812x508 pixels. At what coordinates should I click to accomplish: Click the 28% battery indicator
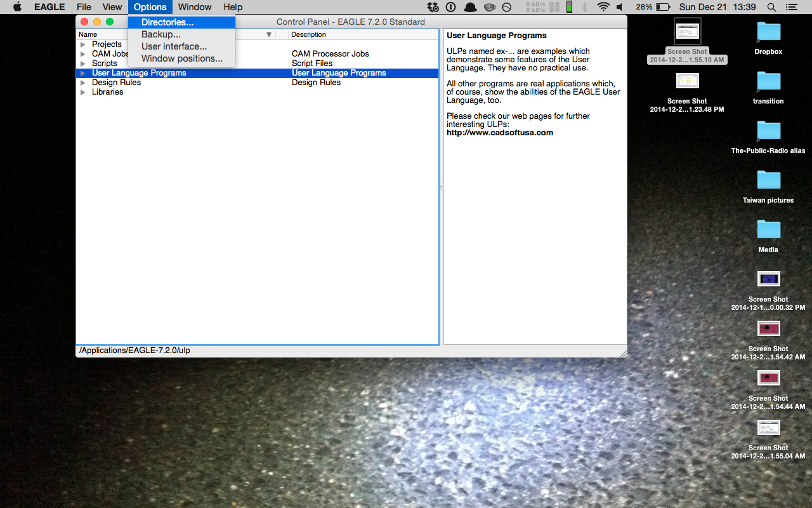click(653, 7)
